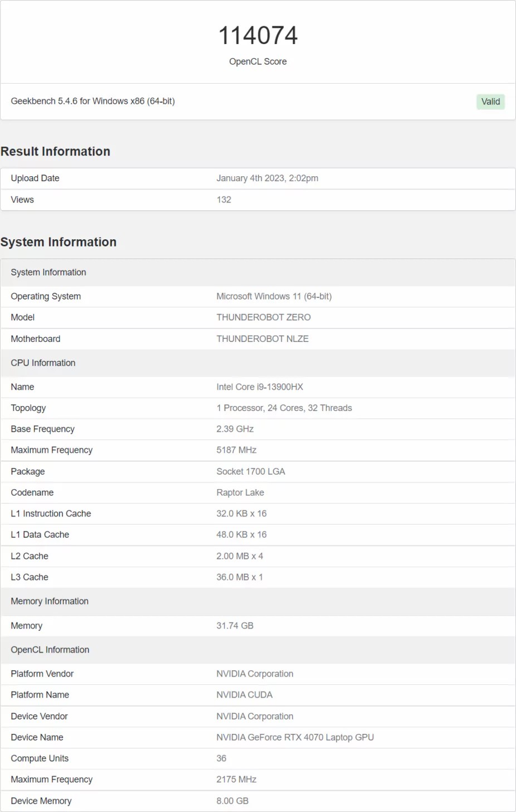
Task: Click the Raptor Lake codename value
Action: tap(240, 492)
